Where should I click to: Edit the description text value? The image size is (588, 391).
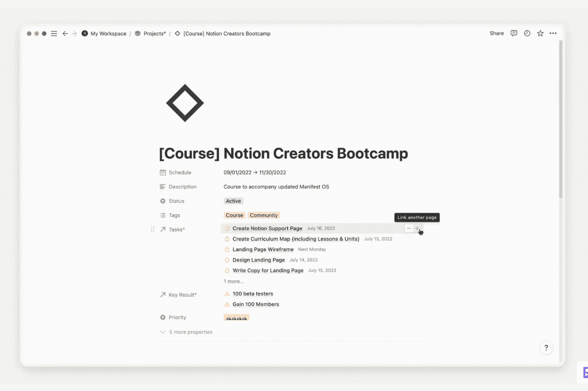276,187
